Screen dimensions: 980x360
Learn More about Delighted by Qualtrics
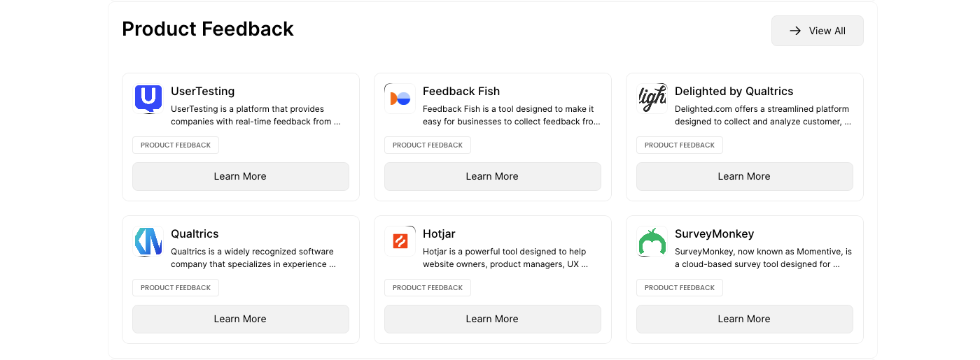pyautogui.click(x=744, y=176)
